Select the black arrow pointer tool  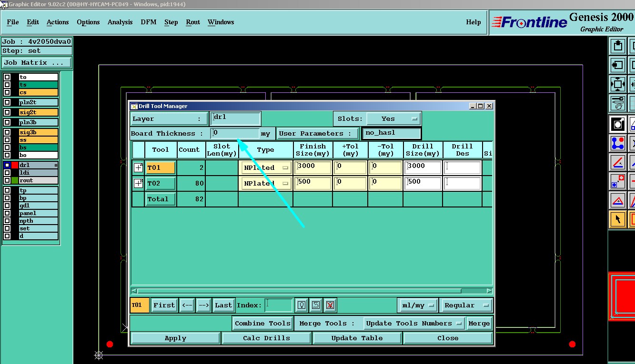(x=618, y=219)
